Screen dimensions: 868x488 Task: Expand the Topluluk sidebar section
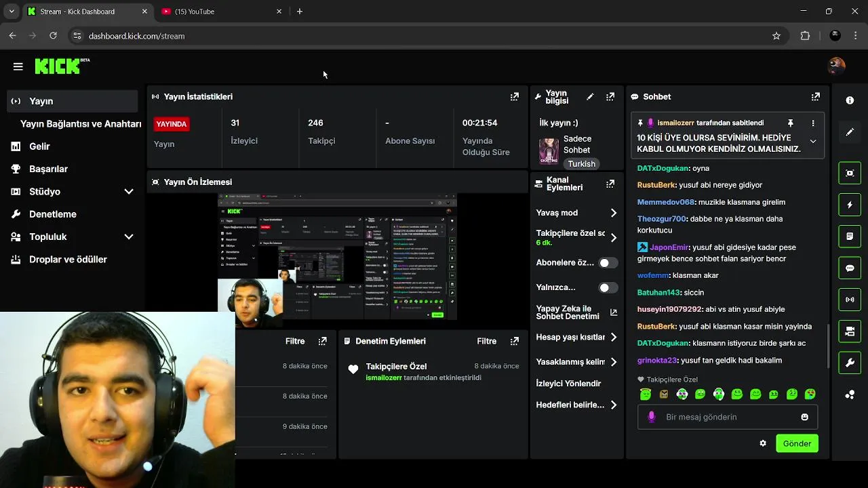[129, 237]
